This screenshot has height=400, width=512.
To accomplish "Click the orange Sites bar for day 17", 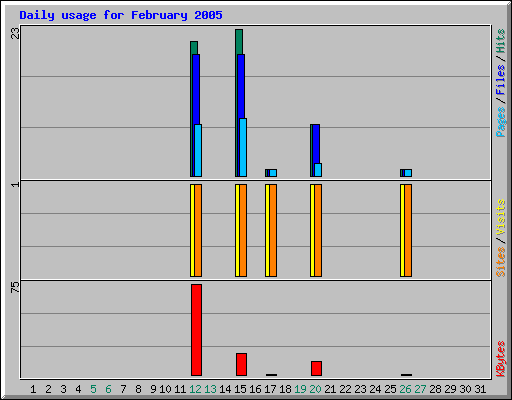I will pyautogui.click(x=273, y=230).
